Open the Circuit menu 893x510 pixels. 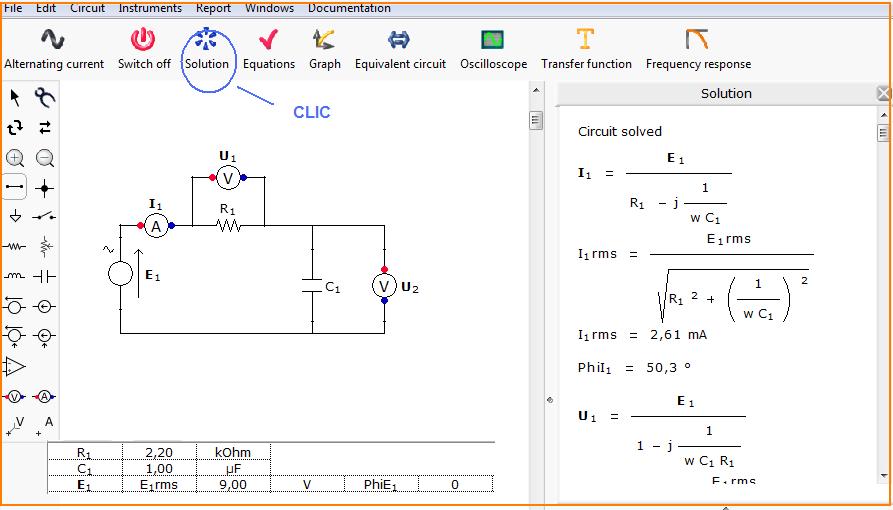pyautogui.click(x=87, y=8)
